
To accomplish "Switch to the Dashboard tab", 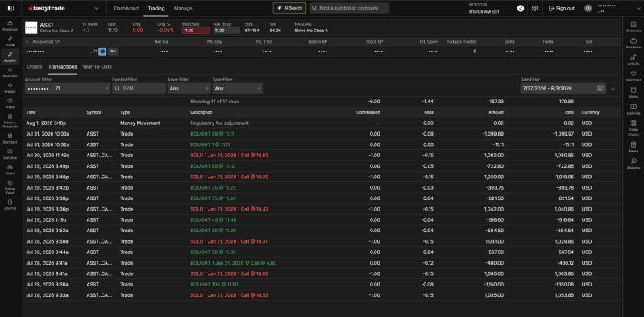I will [x=126, y=8].
